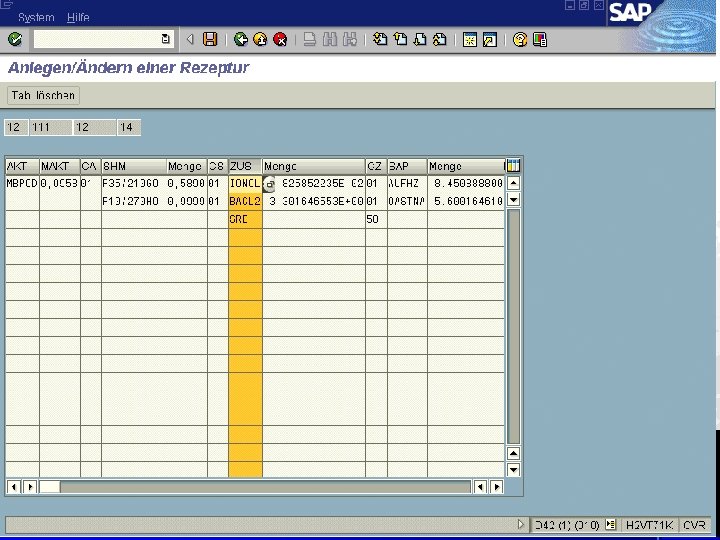
Task: Click the Find binoculars icon
Action: pyautogui.click(x=330, y=39)
